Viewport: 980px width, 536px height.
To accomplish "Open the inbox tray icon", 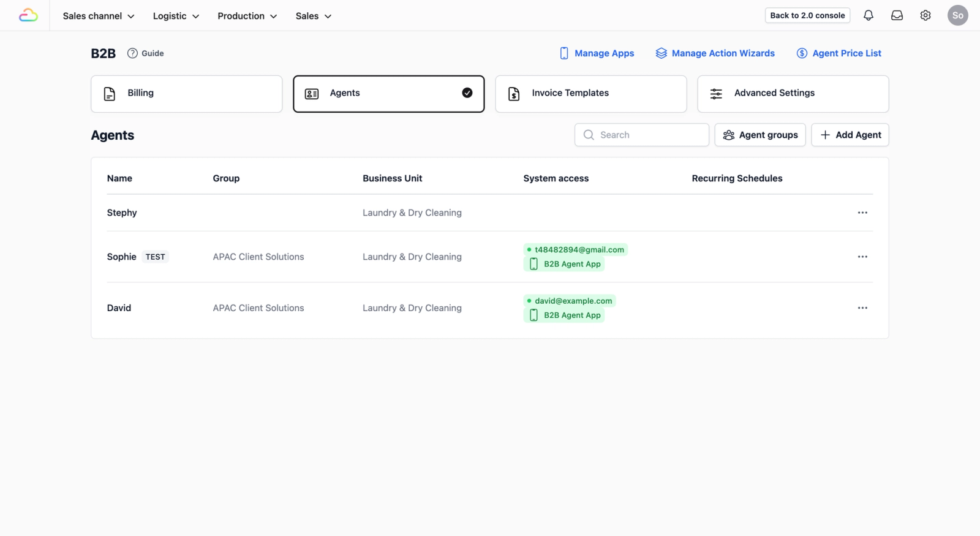I will (897, 15).
